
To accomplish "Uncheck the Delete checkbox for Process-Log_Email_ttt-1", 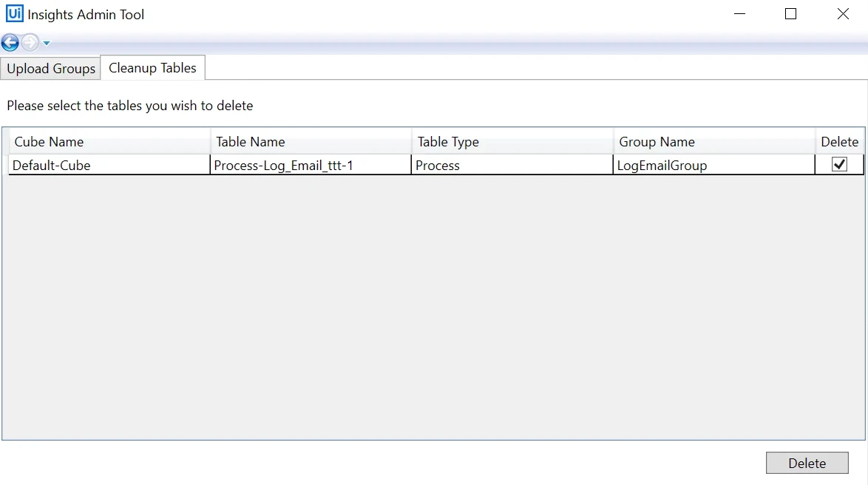I will [x=839, y=164].
